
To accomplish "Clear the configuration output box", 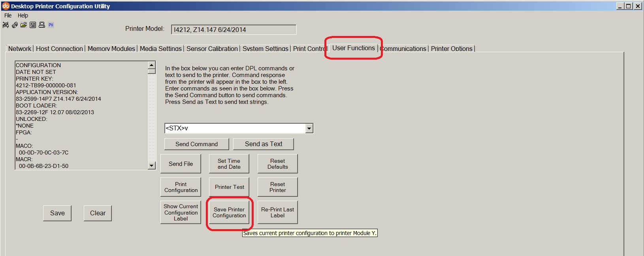I will coord(98,213).
